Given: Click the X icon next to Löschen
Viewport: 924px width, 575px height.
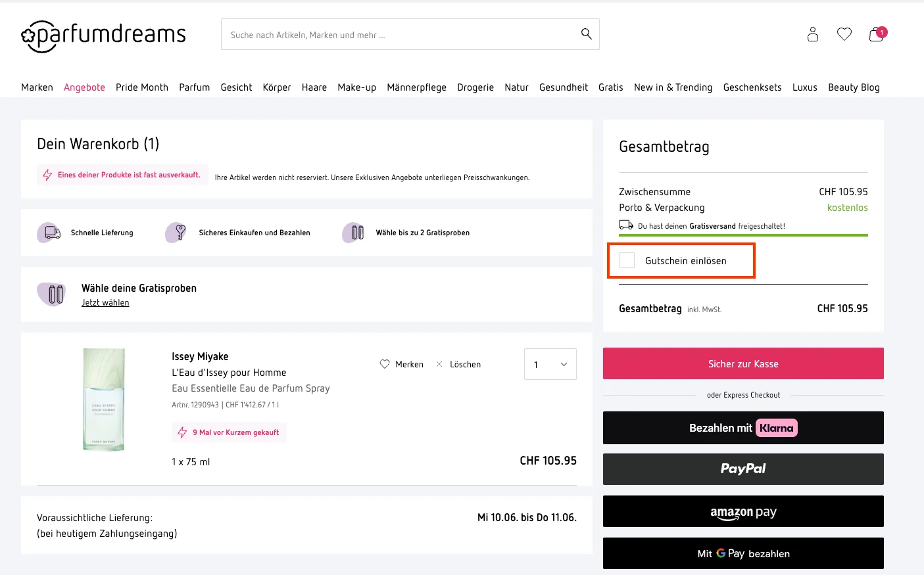Looking at the screenshot, I should pos(439,364).
